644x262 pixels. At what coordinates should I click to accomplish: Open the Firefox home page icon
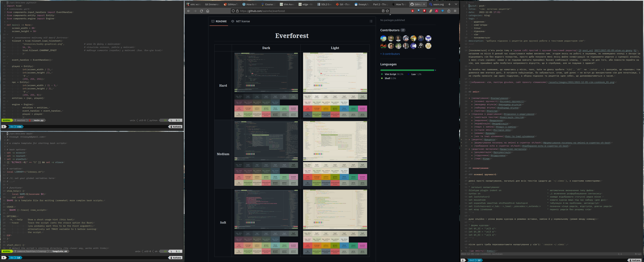click(x=207, y=11)
